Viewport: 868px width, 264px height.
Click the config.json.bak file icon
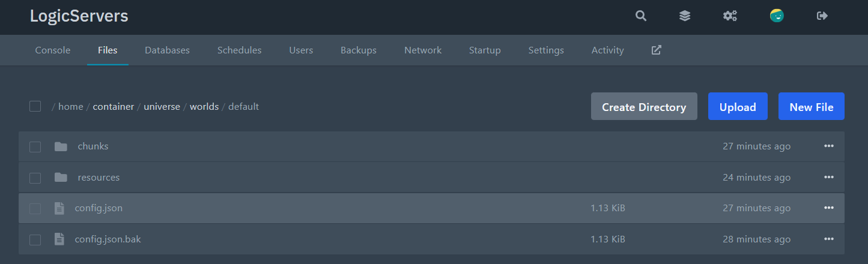(59, 239)
